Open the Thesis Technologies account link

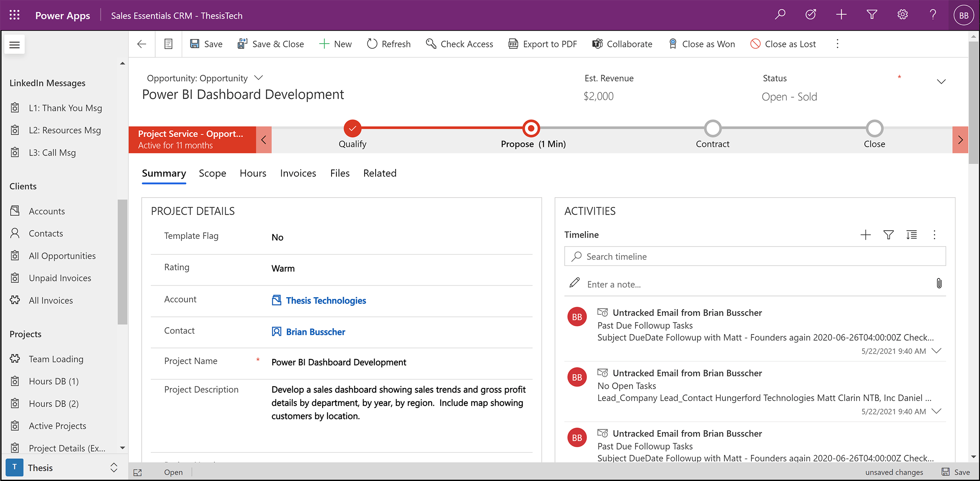point(325,301)
